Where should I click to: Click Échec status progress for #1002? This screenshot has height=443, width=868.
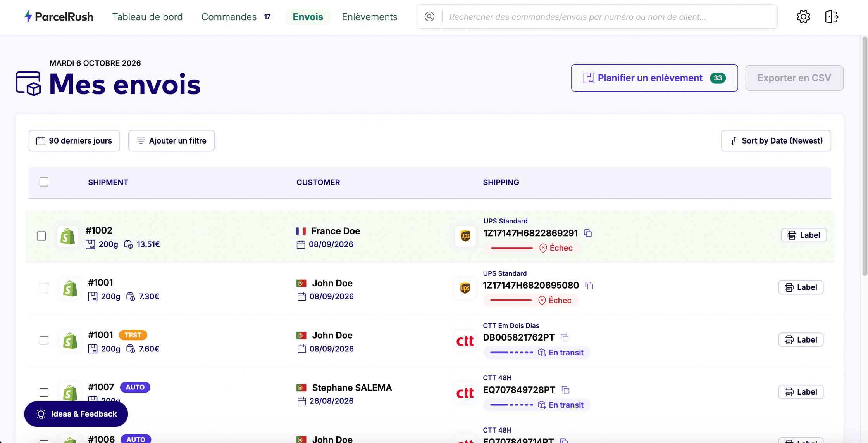coord(531,248)
